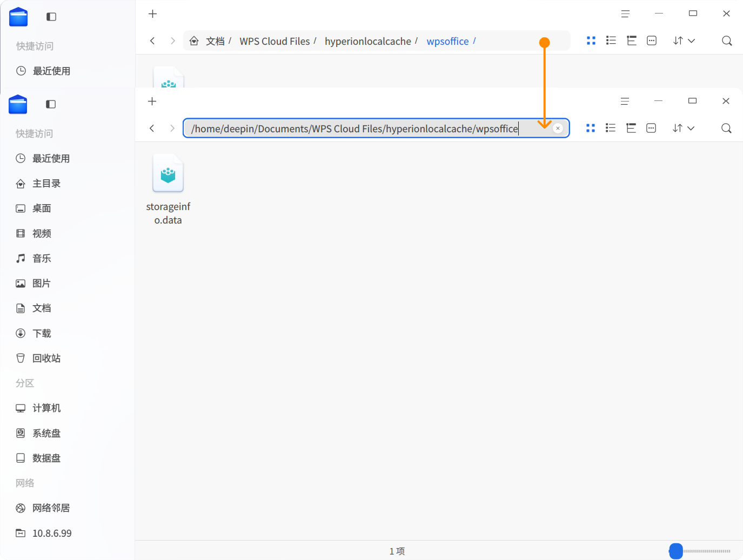Select the storageinfo.data file
The image size is (743, 560).
(168, 190)
